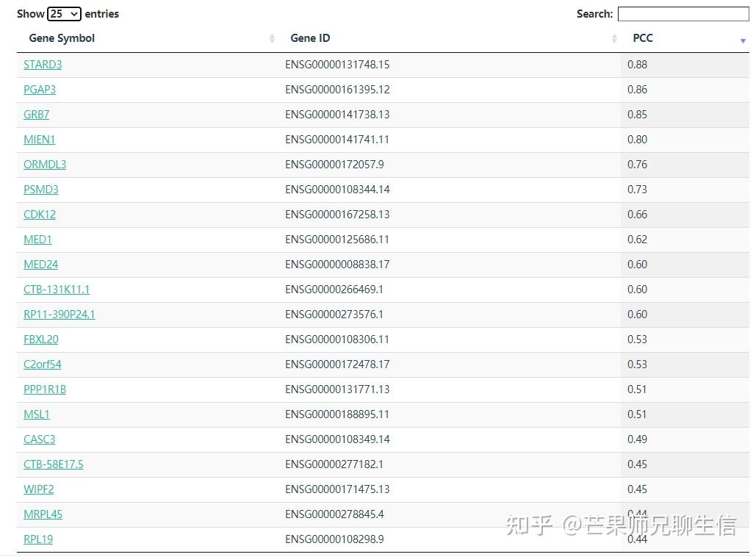Open the WIPF2 gene link

click(39, 489)
